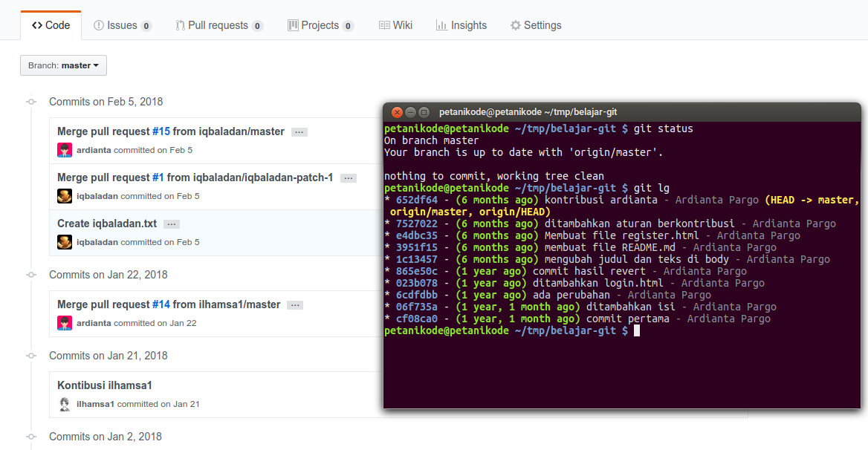The width and height of the screenshot is (868, 450).
Task: Click commit hash 7527022 in terminal
Action: [x=416, y=224]
